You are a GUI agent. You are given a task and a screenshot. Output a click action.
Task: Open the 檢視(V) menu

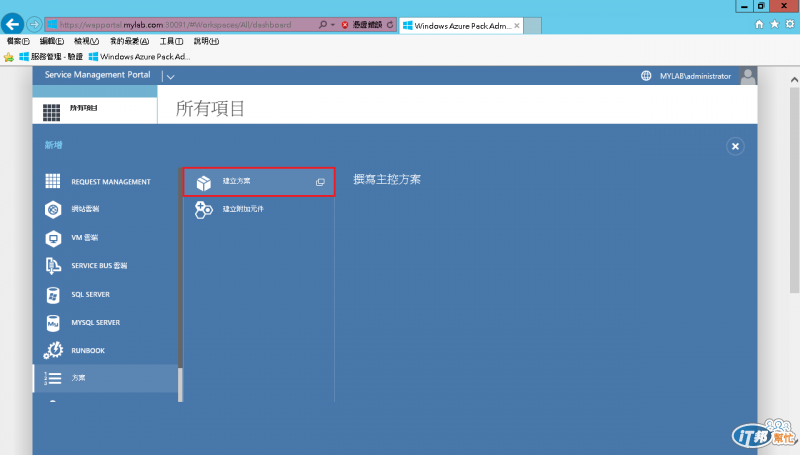tap(86, 41)
